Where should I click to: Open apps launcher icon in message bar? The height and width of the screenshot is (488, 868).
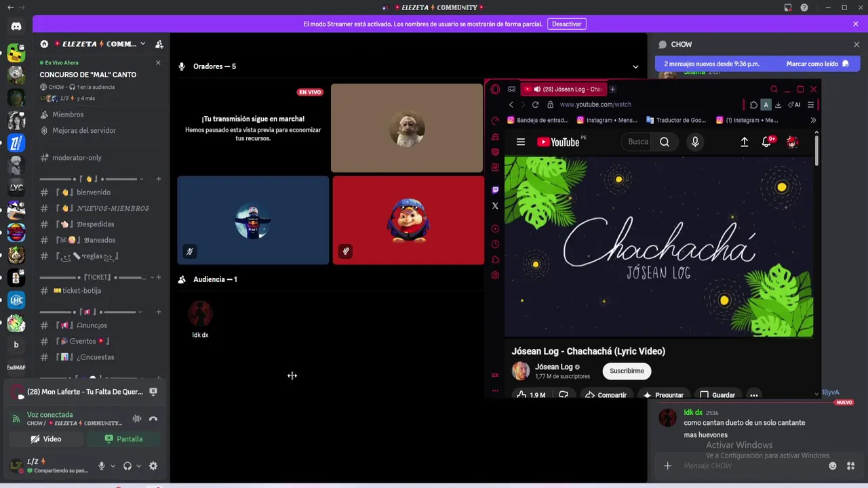(x=851, y=466)
